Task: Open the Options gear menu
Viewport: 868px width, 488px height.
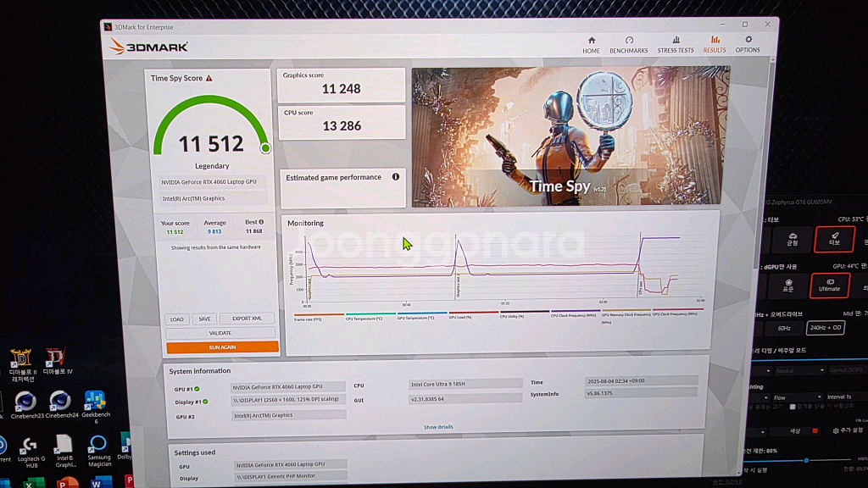Action: pyautogui.click(x=748, y=44)
